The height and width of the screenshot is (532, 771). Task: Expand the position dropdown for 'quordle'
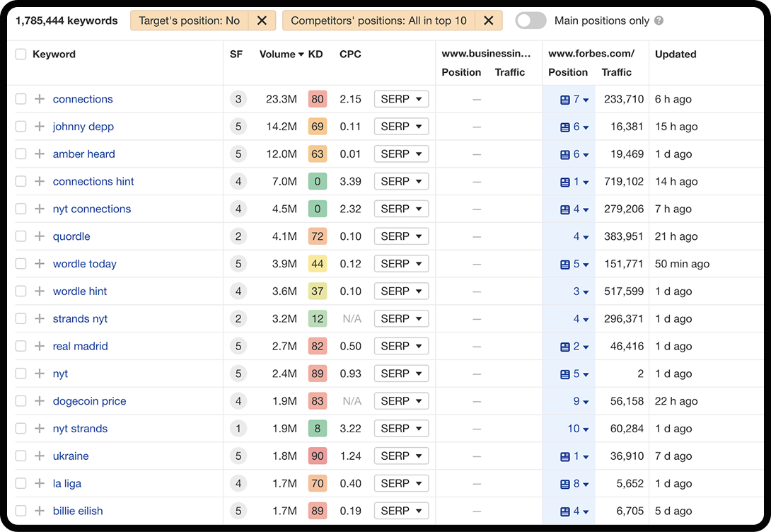coord(586,236)
